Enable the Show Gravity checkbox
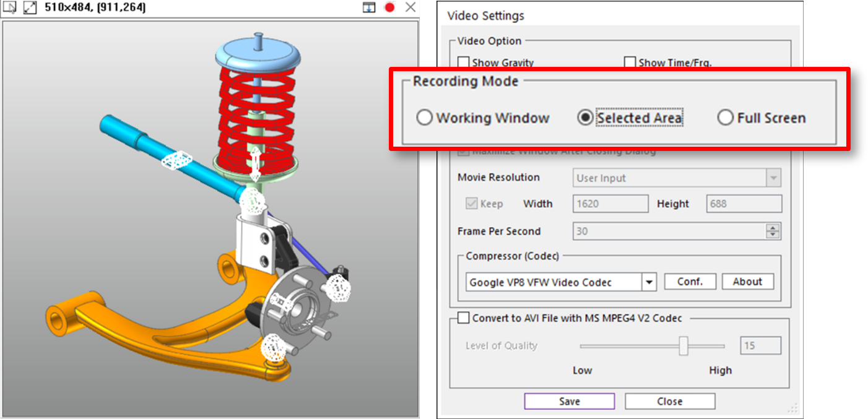The height and width of the screenshot is (419, 868). click(463, 63)
